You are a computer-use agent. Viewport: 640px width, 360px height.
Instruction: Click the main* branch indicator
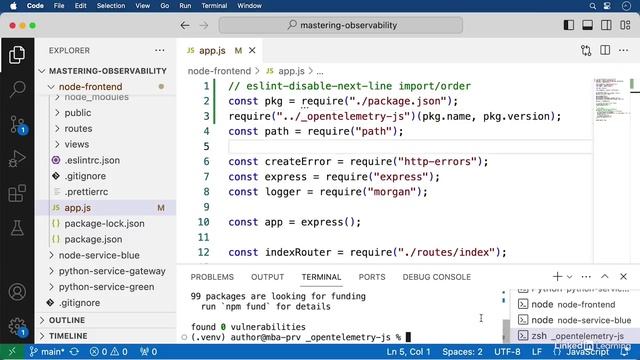click(x=47, y=351)
